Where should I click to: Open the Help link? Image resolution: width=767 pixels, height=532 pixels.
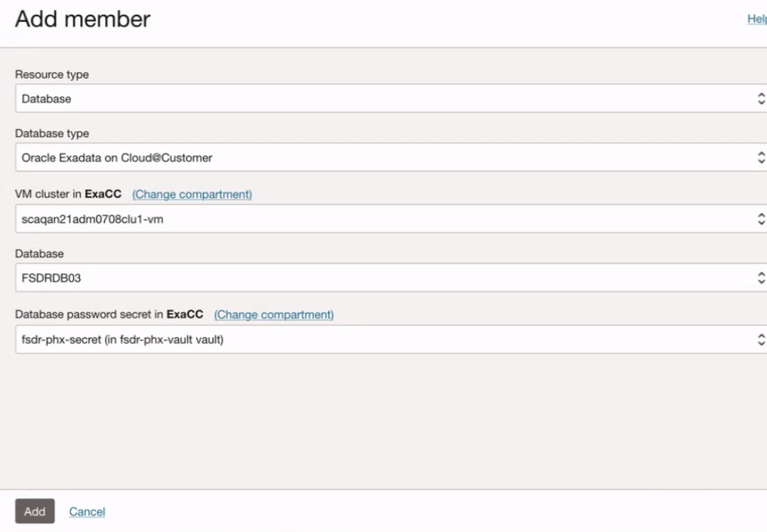click(756, 19)
